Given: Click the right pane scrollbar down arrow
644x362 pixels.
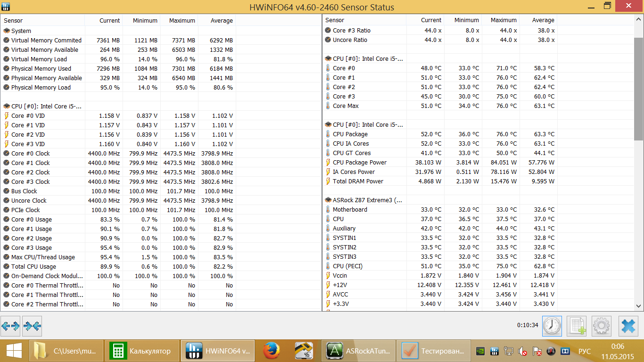Looking at the screenshot, I should [x=639, y=305].
